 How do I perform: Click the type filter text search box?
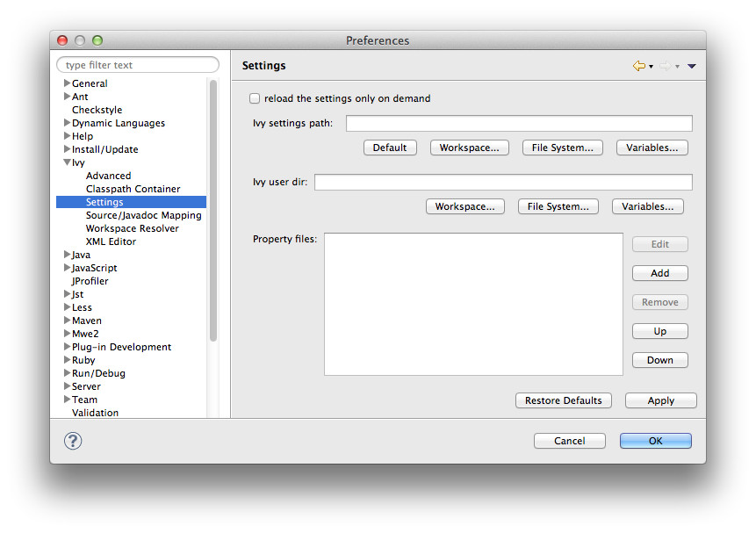[x=138, y=65]
